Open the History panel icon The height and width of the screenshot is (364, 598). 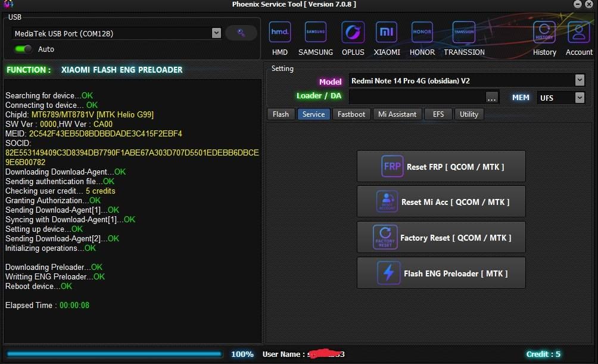click(544, 32)
